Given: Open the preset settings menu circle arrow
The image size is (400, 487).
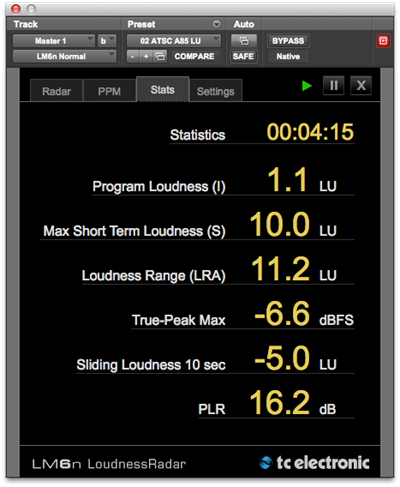Looking at the screenshot, I should click(217, 24).
